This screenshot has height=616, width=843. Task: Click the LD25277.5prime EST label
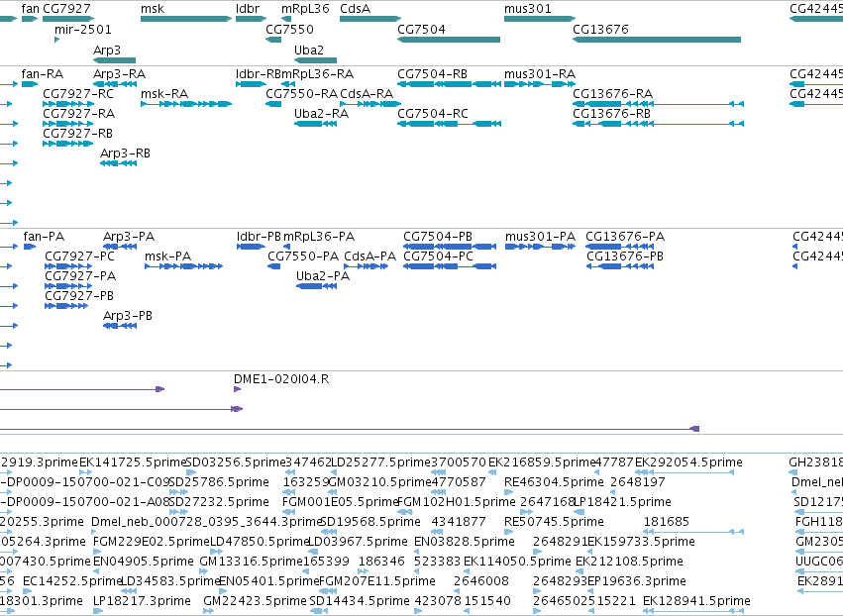point(380,462)
